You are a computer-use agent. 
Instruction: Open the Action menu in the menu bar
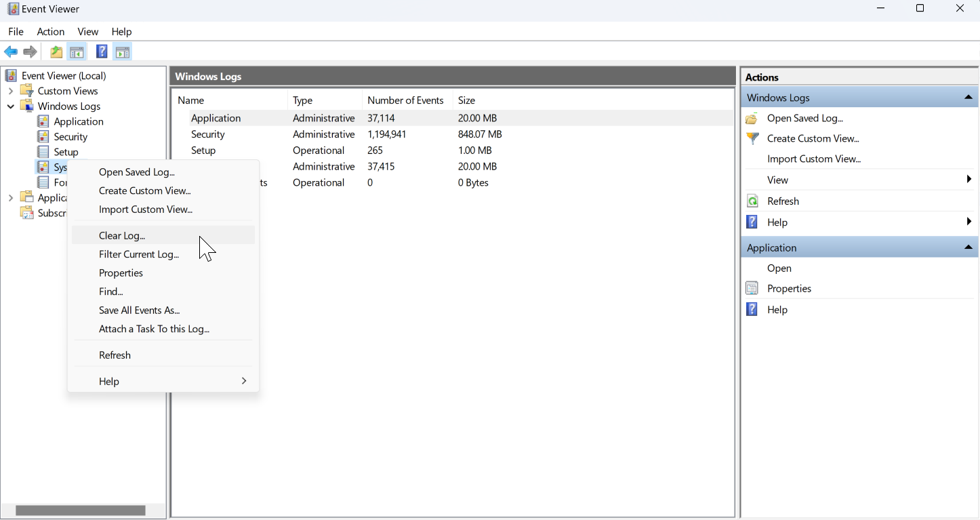[x=51, y=32]
